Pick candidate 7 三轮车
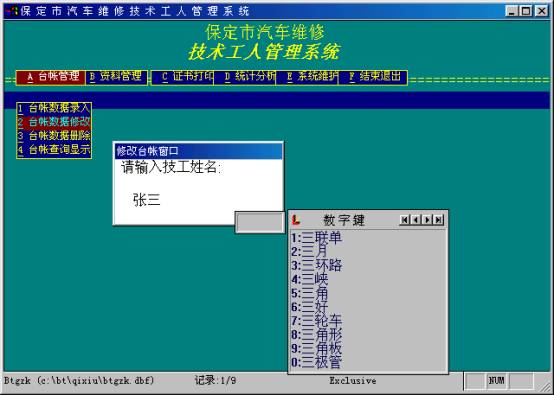 coord(317,321)
